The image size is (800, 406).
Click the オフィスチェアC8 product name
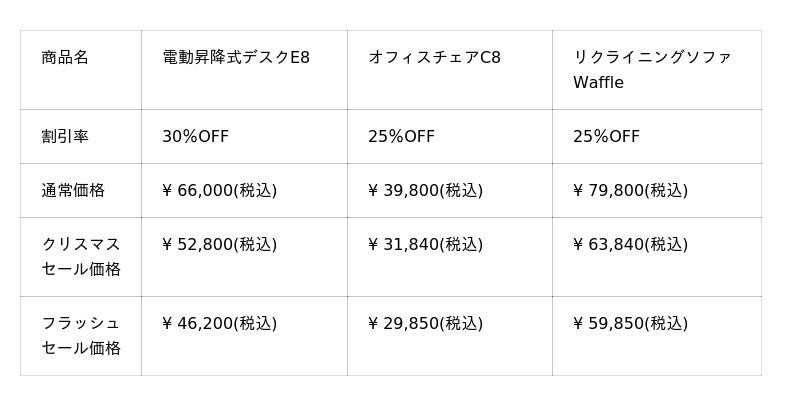[434, 58]
